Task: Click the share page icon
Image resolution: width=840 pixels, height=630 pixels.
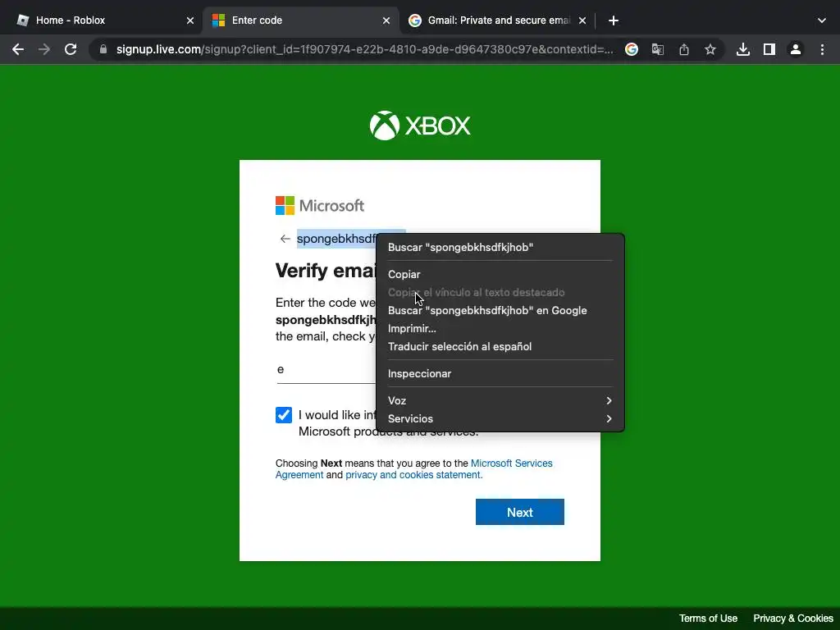Action: tap(684, 50)
